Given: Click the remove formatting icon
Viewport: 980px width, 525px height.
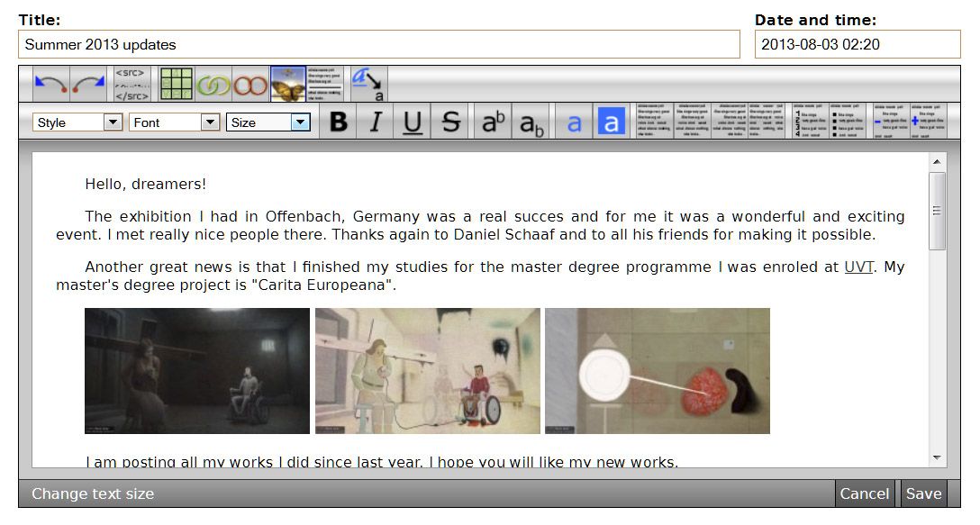Looking at the screenshot, I should (x=367, y=84).
